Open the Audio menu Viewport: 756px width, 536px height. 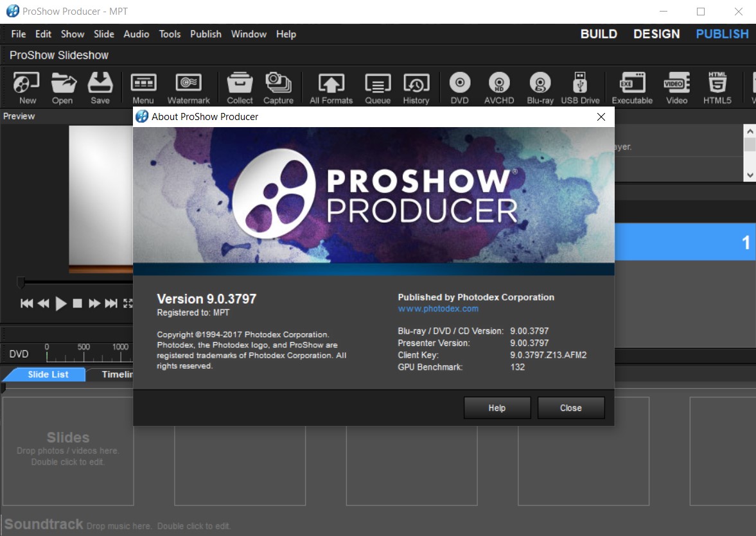(x=136, y=34)
